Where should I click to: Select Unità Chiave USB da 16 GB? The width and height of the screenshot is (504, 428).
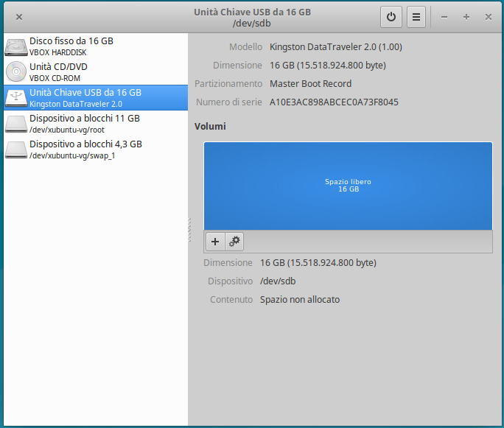[96, 98]
